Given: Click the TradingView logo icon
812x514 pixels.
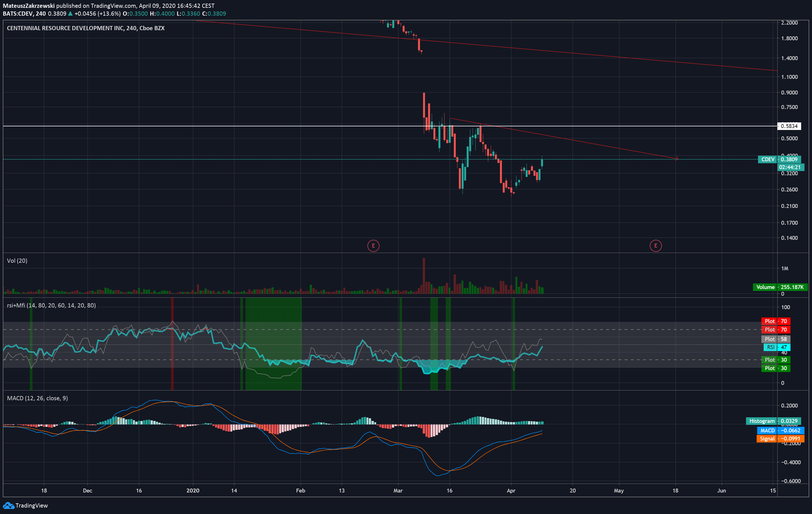Looking at the screenshot, I should click(x=8, y=505).
